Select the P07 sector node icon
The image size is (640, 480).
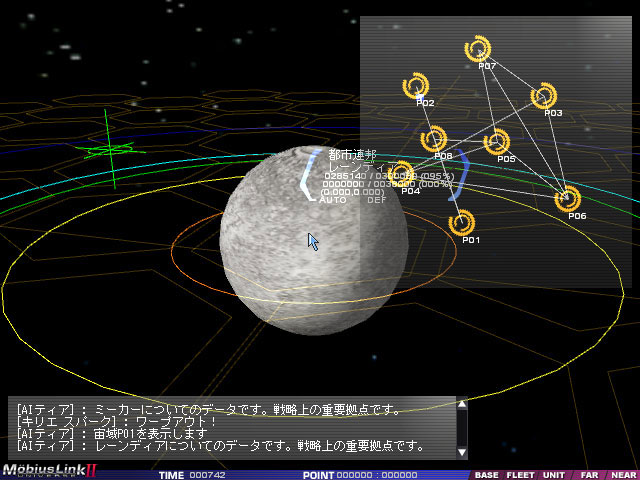tap(478, 49)
